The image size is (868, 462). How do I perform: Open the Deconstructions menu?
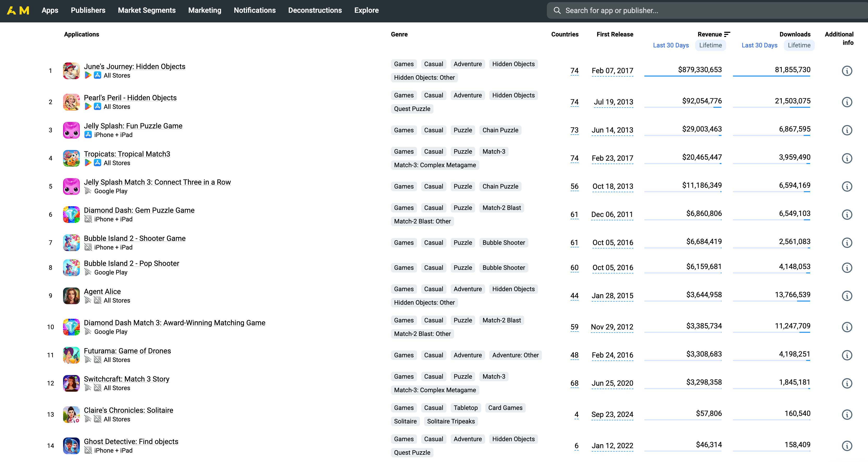point(315,10)
